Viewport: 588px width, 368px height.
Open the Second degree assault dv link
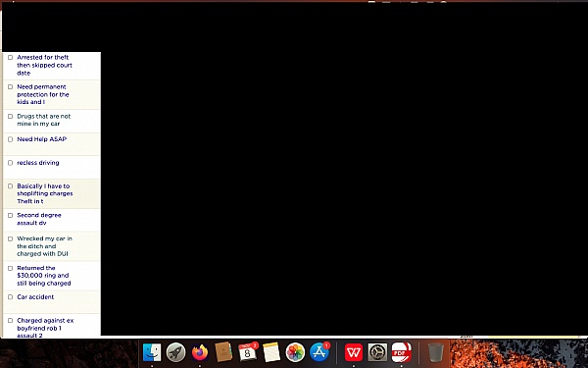click(39, 219)
